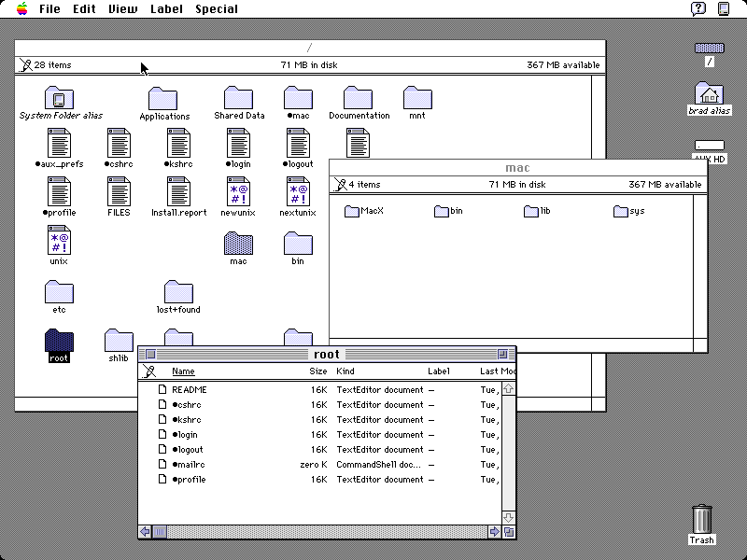
Task: Select the highlighted root folder
Action: coord(59,341)
